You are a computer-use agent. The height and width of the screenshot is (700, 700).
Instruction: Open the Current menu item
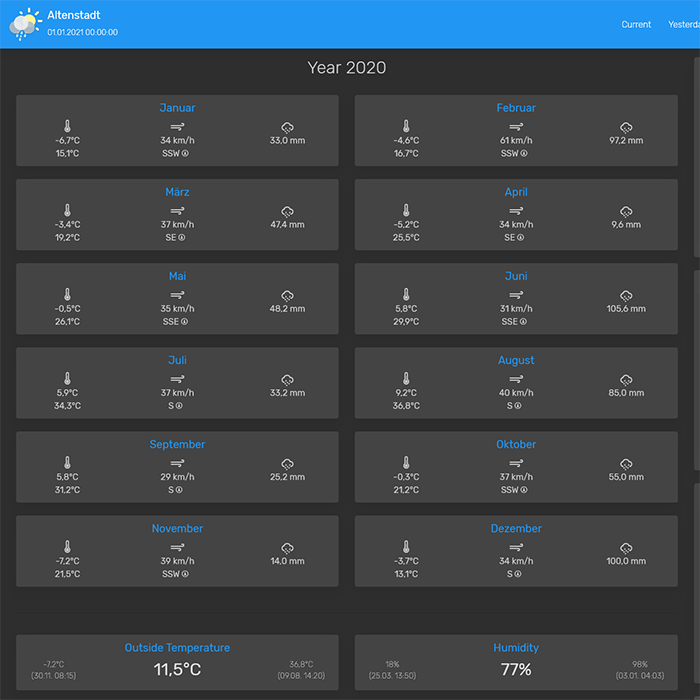pos(636,25)
